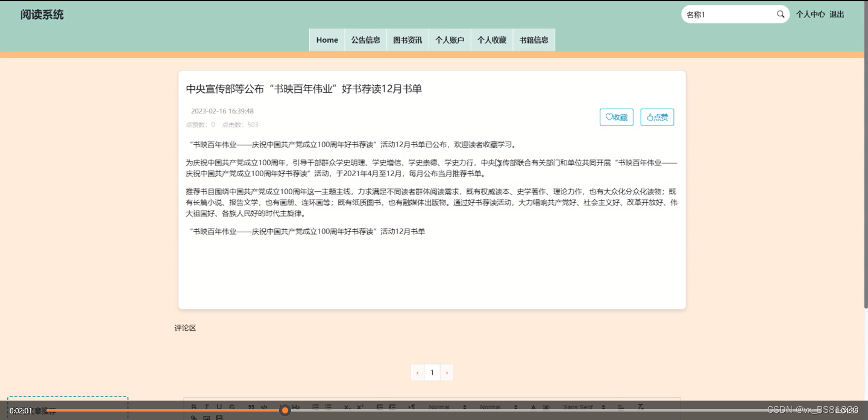Apply bold formatting in comment editor
868x420 pixels.
pos(193,407)
